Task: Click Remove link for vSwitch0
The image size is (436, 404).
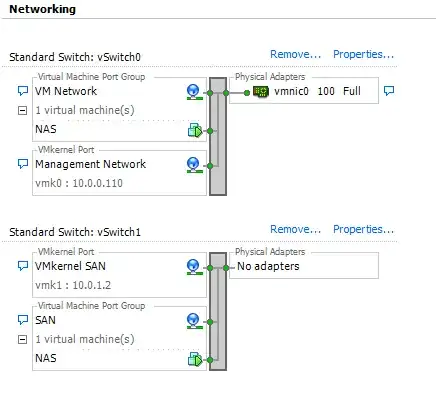Action: 295,54
